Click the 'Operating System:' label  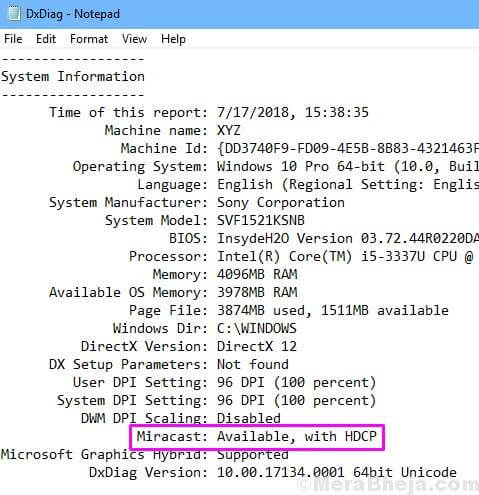pos(140,167)
